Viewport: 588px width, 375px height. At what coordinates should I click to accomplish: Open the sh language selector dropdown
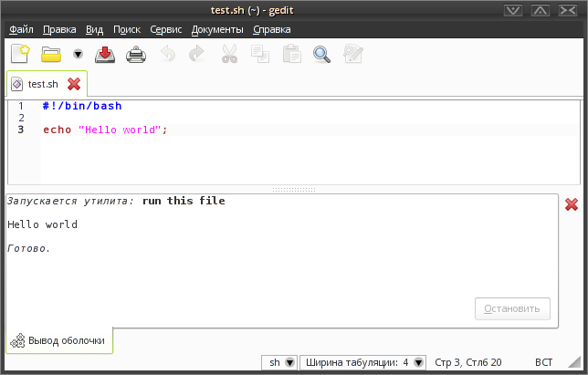coord(280,362)
